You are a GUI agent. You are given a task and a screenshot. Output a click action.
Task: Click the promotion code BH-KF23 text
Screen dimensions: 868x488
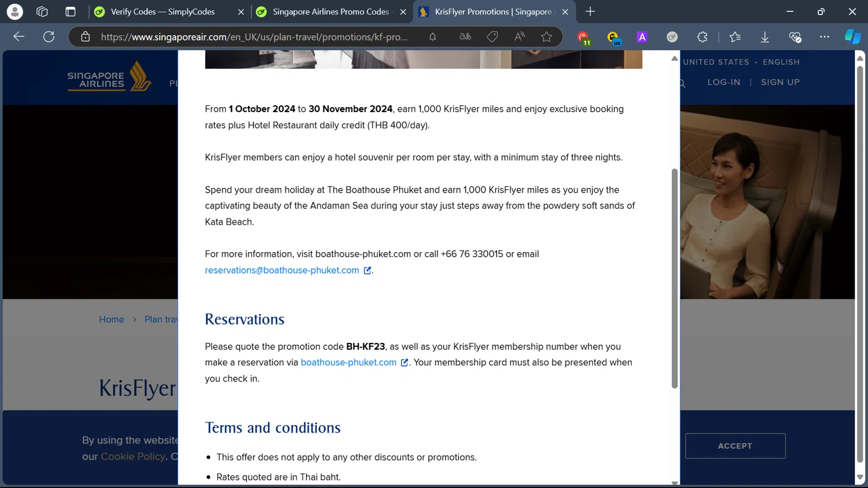coord(365,346)
